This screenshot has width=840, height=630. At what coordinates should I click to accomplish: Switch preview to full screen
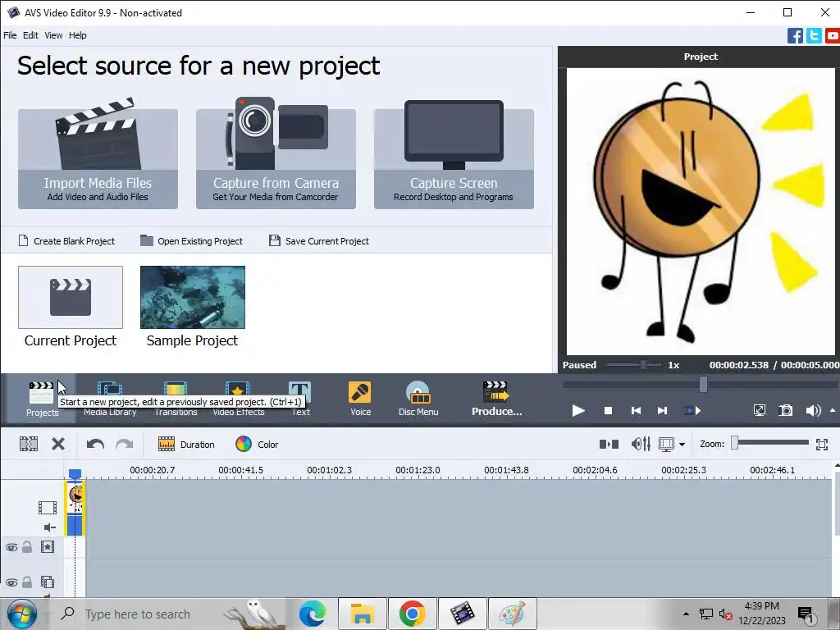click(x=759, y=411)
